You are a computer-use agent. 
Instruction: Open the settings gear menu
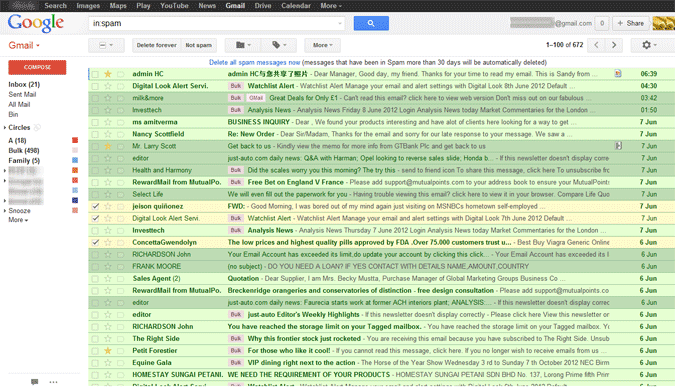click(x=649, y=45)
